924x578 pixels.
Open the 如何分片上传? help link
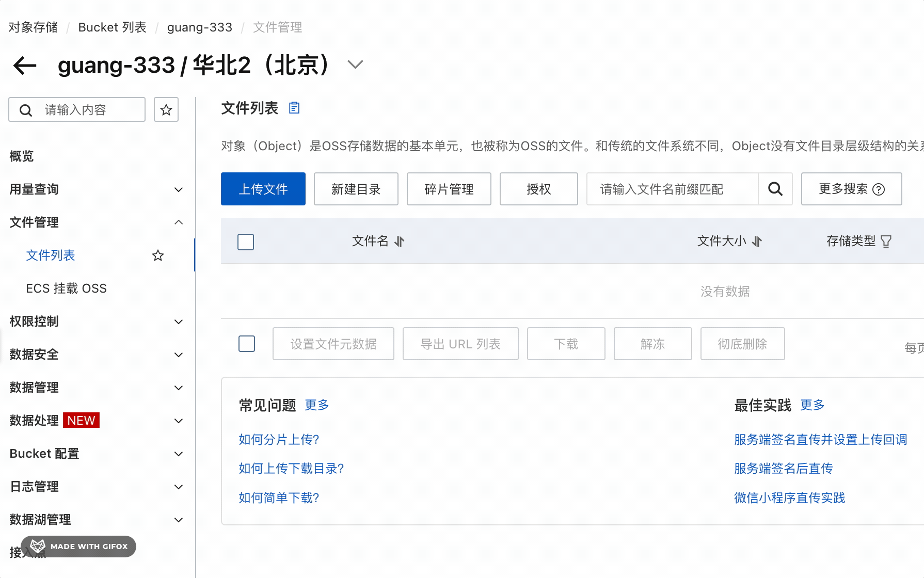point(279,439)
